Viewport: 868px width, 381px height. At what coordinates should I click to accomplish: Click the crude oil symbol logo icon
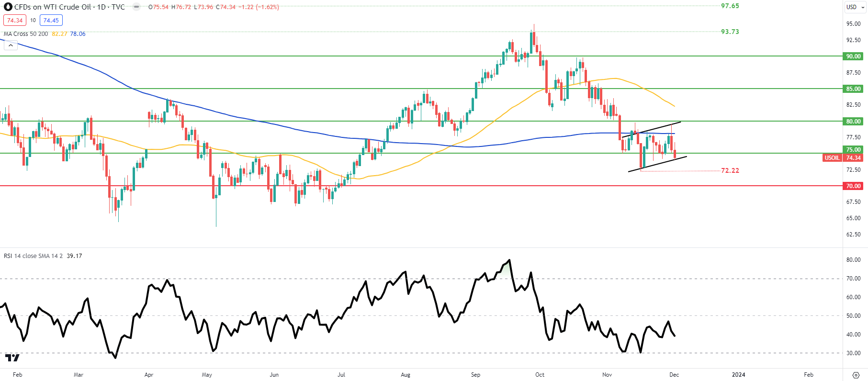point(8,7)
